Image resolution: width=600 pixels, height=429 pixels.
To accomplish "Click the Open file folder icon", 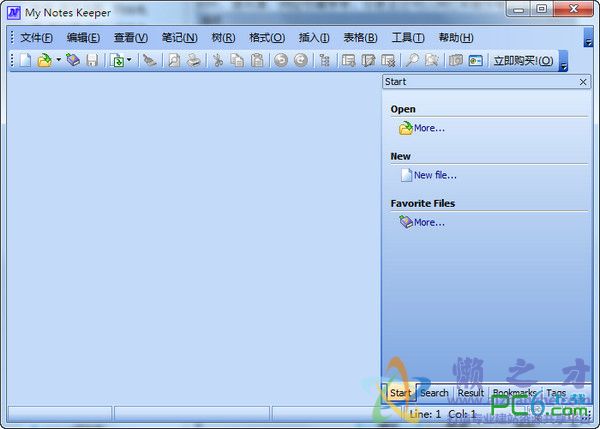I will 44,60.
